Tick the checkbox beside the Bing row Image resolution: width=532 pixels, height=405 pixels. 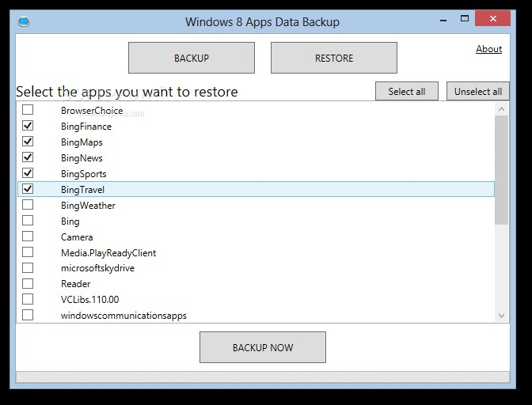click(x=28, y=220)
